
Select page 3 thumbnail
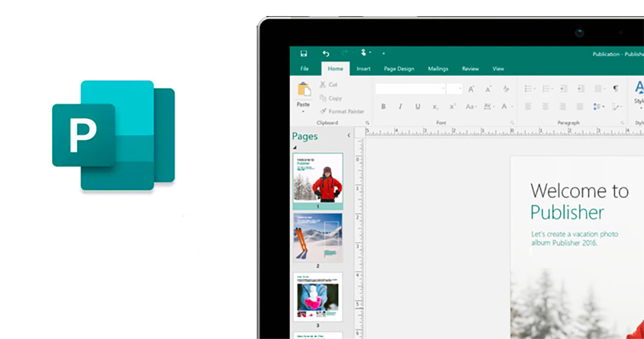[x=318, y=297]
